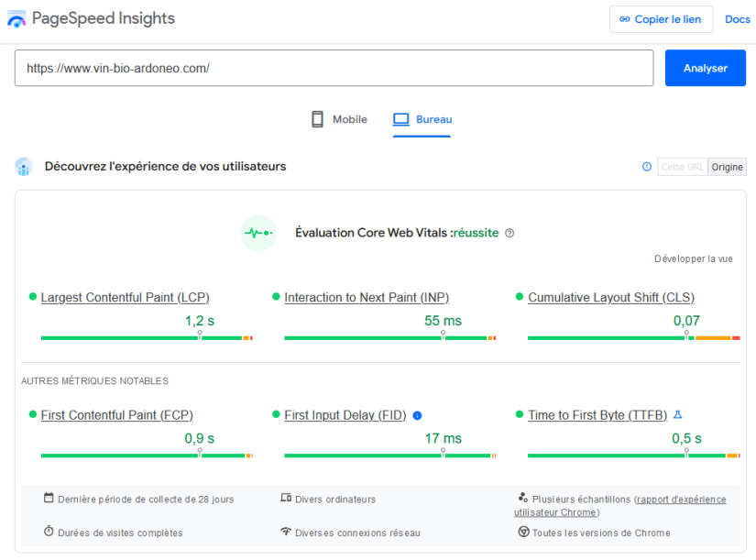Click the wifi icon for network connections
756x560 pixels.
[286, 531]
